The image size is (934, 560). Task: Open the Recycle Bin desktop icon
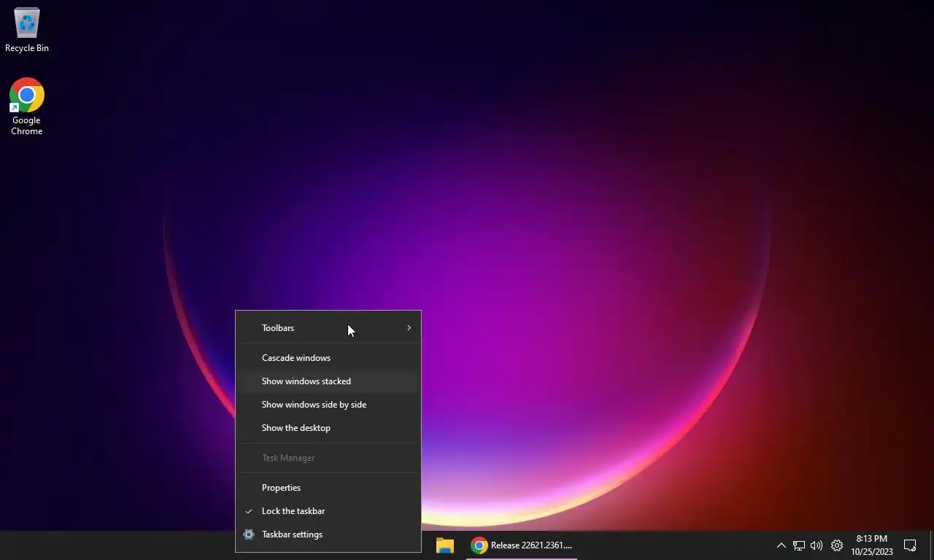[27, 31]
